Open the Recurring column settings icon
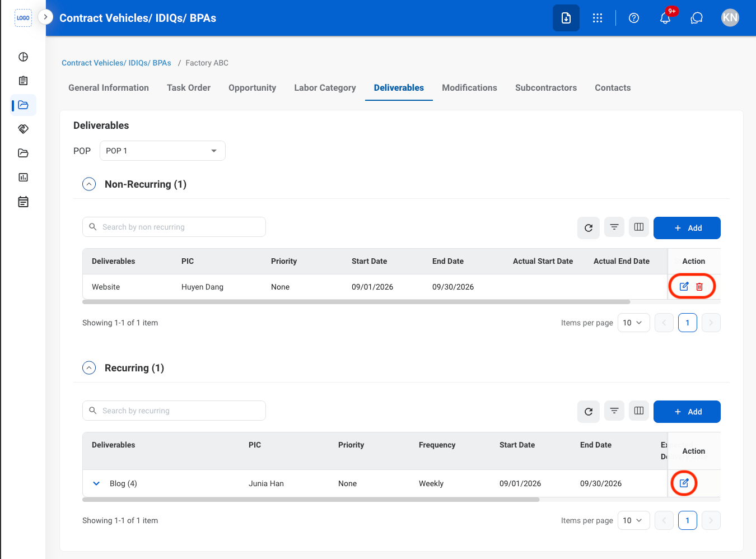The width and height of the screenshot is (756, 559). pos(639,411)
